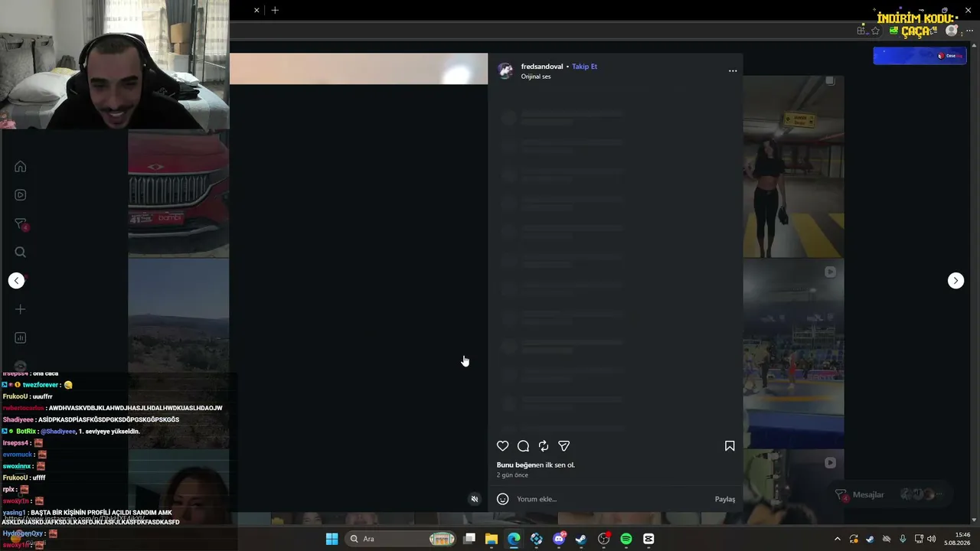The width and height of the screenshot is (980, 551).
Task: Open fredsandoval's profile picture
Action: 505,71
